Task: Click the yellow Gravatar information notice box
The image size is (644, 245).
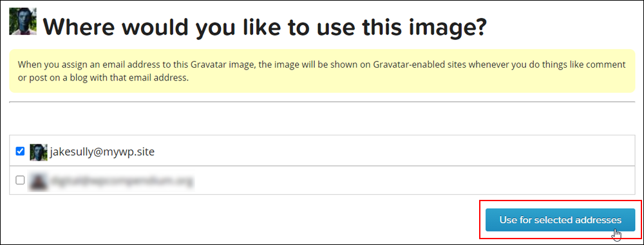Action: [x=322, y=71]
